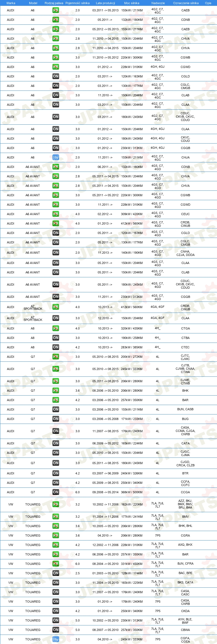Screen dimensions: 217x644
Task: Click the petrol icon in Touareg AZZ, BKJ, BMX row
Action: pos(56,504)
